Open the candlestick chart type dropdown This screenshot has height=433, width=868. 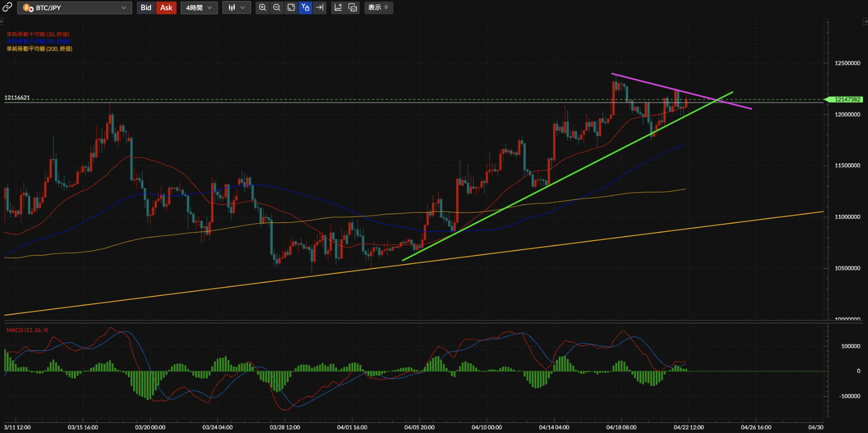click(x=237, y=8)
